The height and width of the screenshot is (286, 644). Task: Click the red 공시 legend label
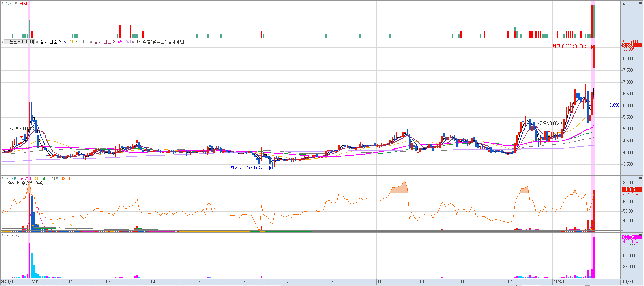23,3
